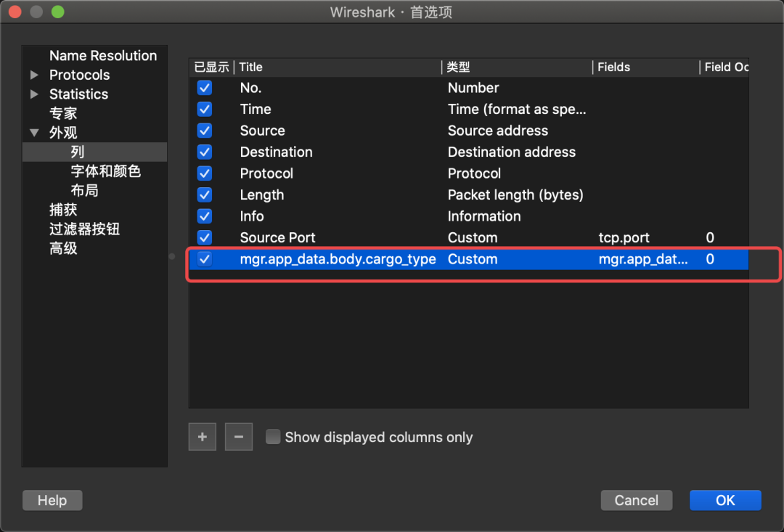Go to the 过滤器按钮 section
Image resolution: width=784 pixels, height=532 pixels.
pyautogui.click(x=84, y=229)
